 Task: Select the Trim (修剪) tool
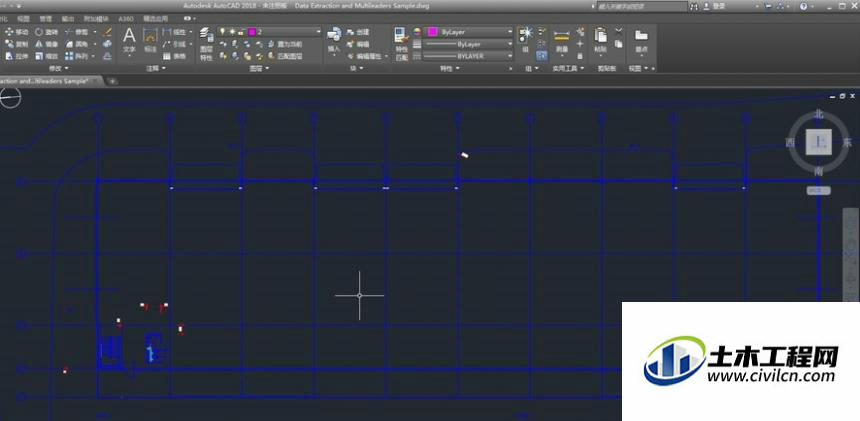coord(77,32)
